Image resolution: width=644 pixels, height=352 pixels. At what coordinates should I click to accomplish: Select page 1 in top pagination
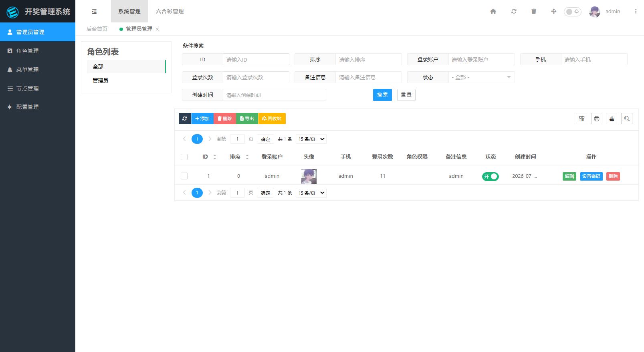point(197,139)
